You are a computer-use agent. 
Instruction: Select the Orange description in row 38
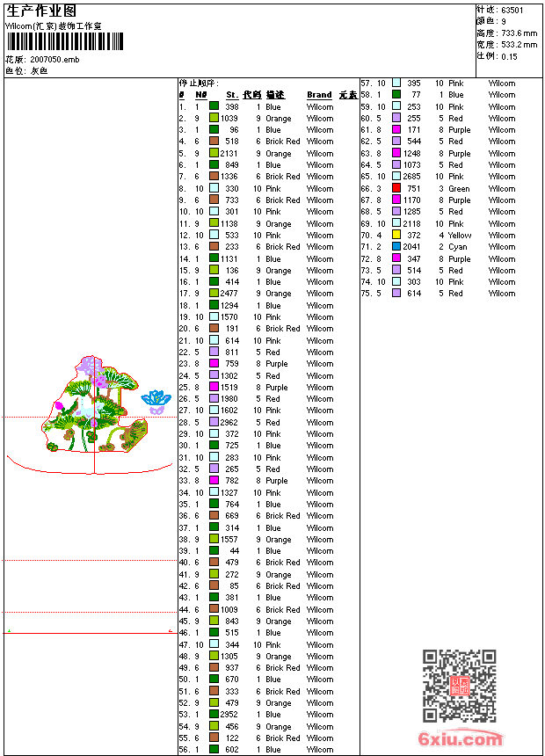[279, 540]
